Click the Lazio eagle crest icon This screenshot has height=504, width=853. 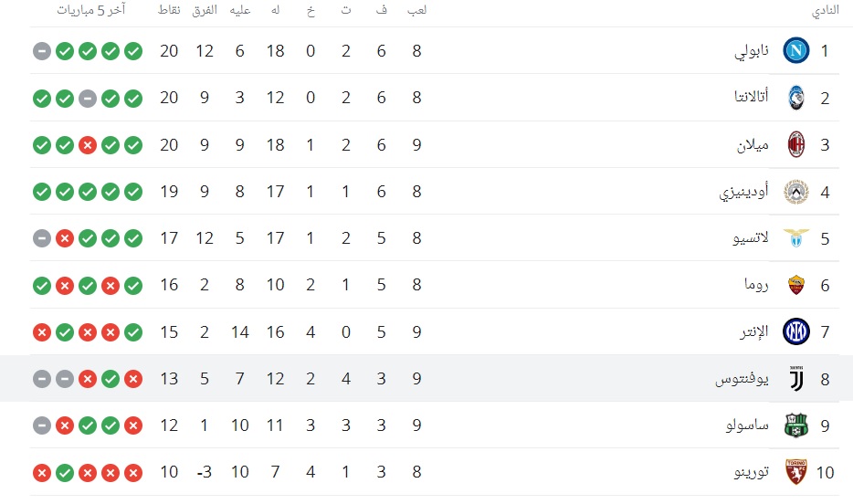(x=795, y=238)
